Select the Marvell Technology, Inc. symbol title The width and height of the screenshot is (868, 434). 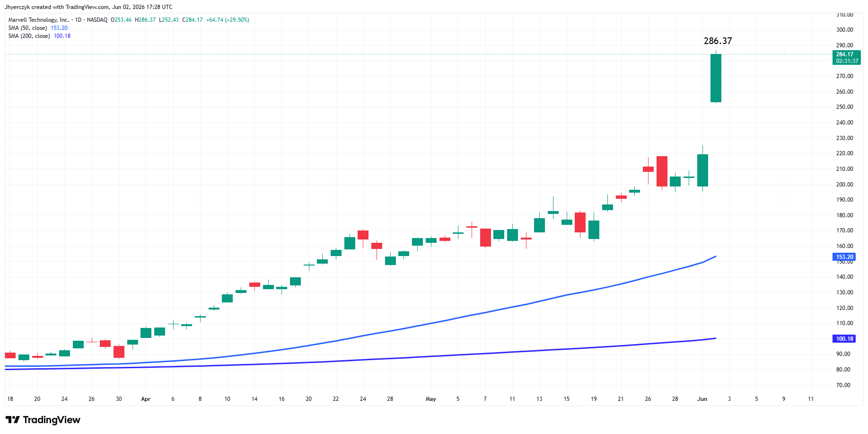click(39, 20)
